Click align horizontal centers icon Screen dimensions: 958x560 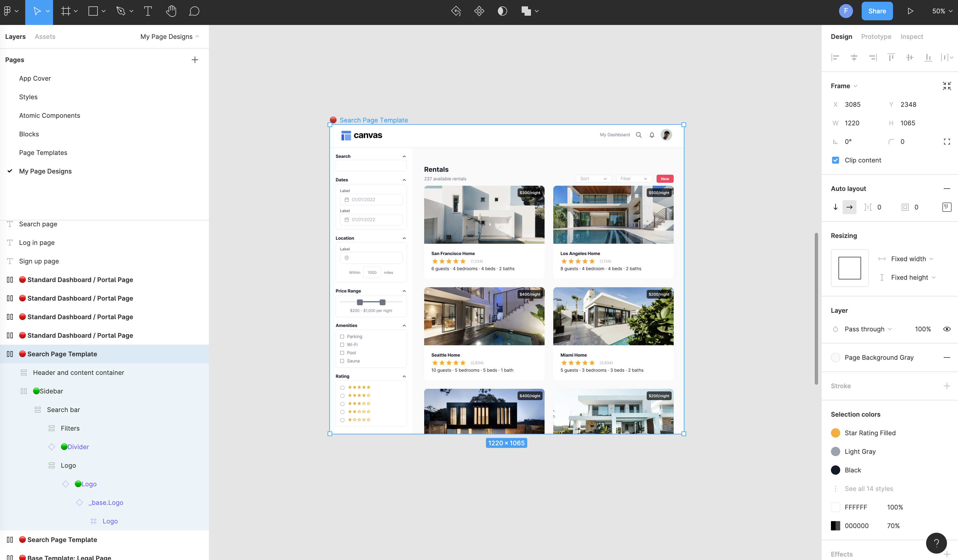pos(854,57)
